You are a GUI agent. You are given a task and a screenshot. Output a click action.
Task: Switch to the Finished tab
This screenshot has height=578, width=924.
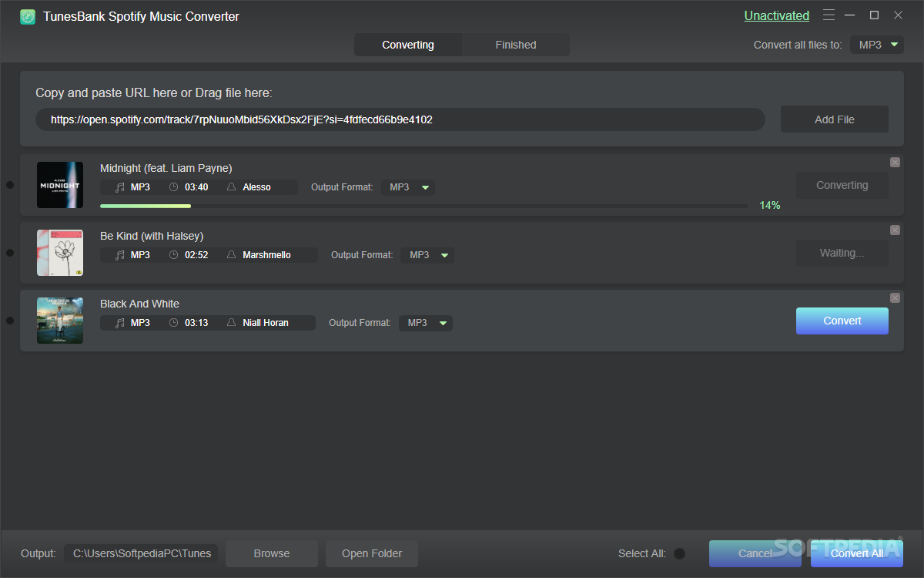click(516, 45)
